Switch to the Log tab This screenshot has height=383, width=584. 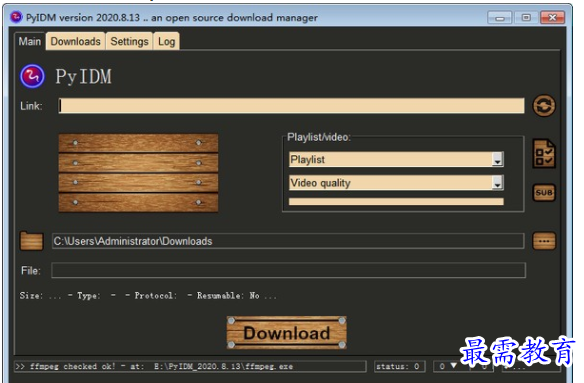[166, 41]
